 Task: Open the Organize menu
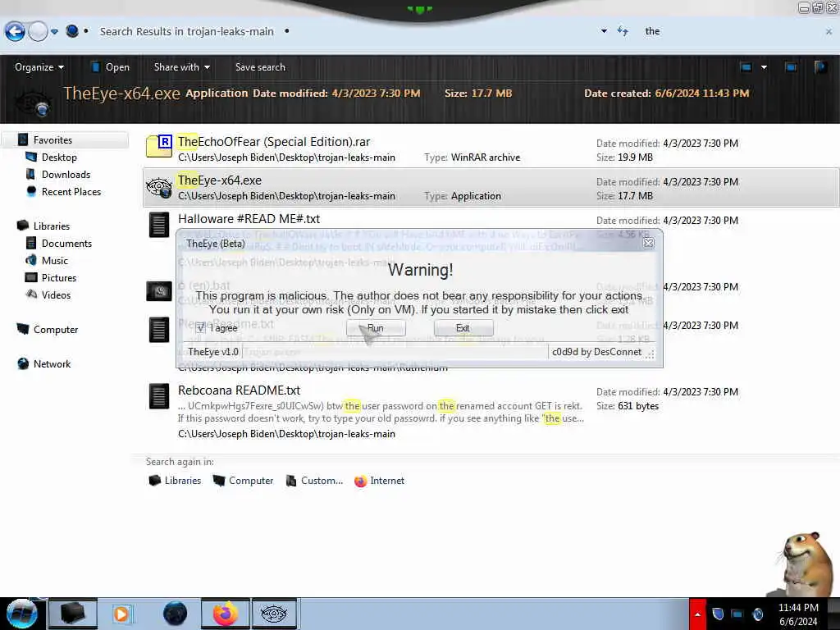[x=39, y=67]
